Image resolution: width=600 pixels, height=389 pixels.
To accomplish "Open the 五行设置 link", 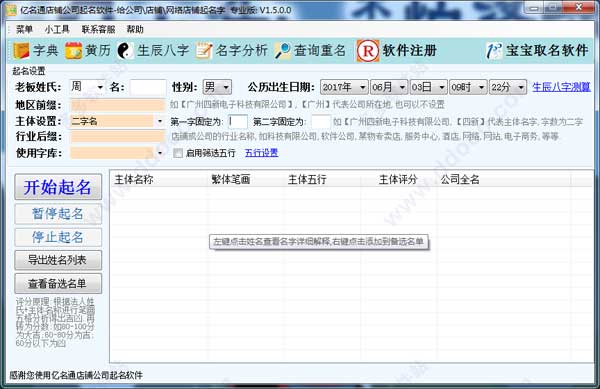I will coord(261,153).
